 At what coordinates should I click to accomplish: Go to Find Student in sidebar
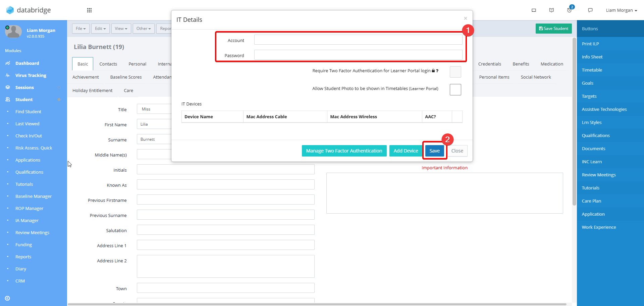point(28,112)
